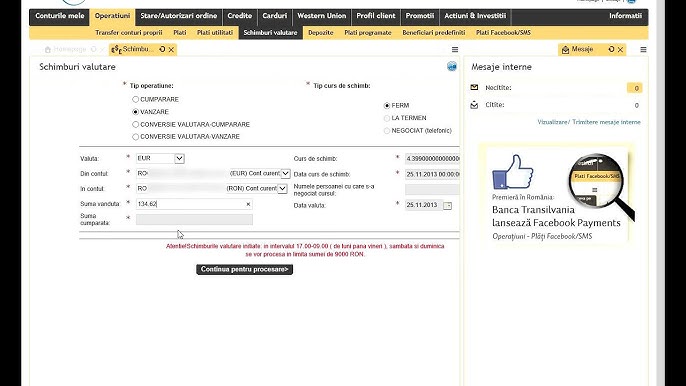The image size is (686, 386).
Task: Select LA TERMEN exchange rate type
Action: (387, 118)
